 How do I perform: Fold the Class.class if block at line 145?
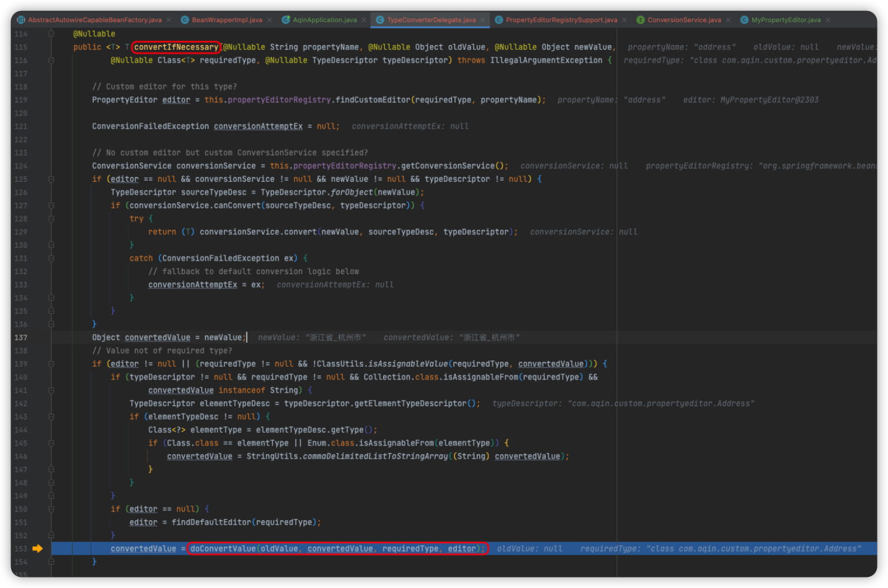coord(51,443)
